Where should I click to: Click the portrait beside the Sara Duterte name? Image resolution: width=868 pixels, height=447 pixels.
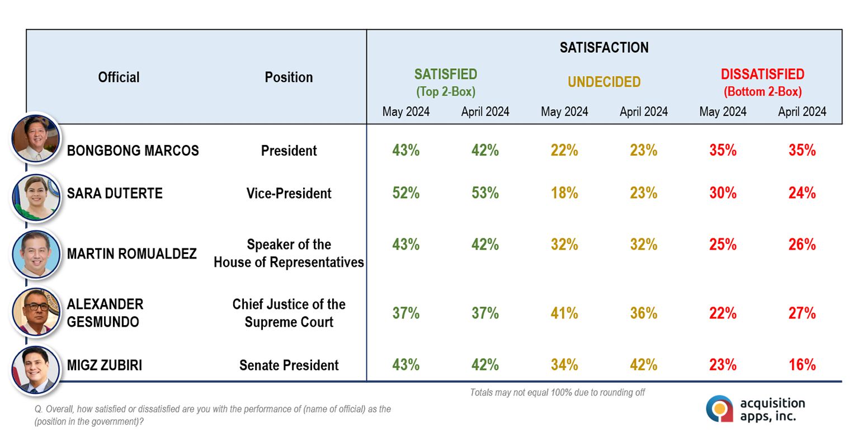coord(36,196)
